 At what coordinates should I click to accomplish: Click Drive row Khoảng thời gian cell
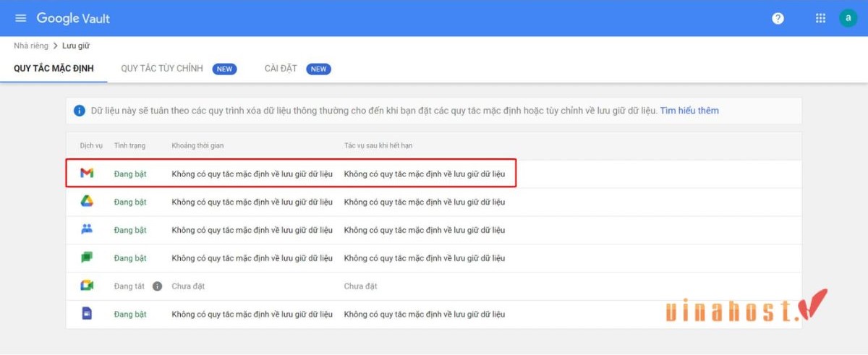(252, 202)
